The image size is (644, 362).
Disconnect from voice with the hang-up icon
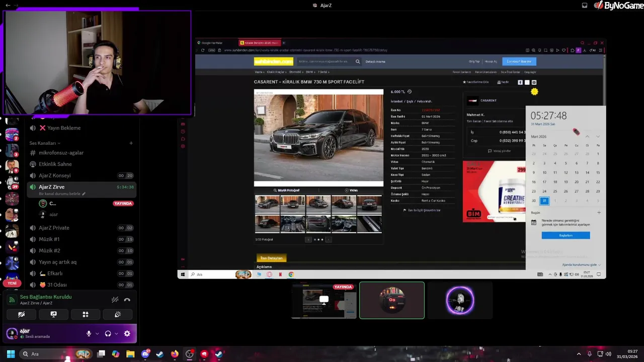[x=127, y=300]
